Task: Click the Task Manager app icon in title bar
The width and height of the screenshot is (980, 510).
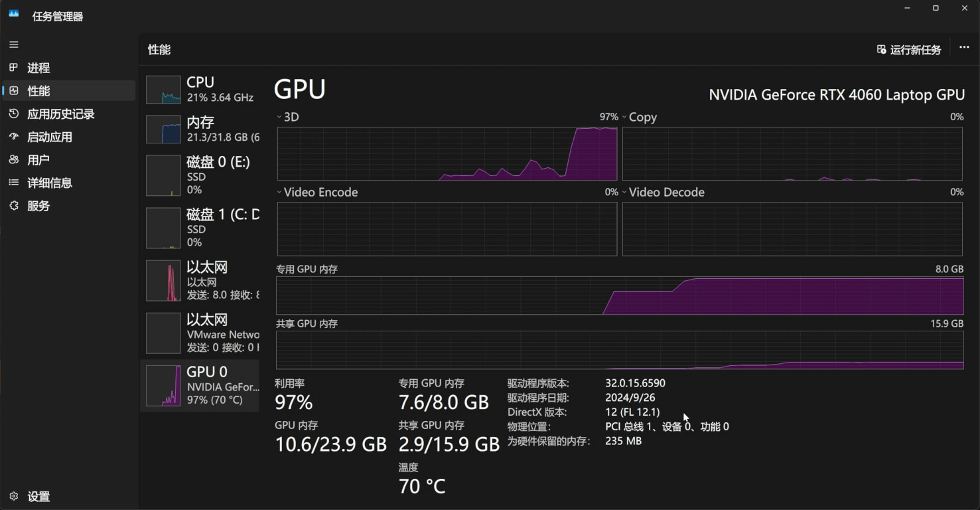Action: (x=14, y=13)
